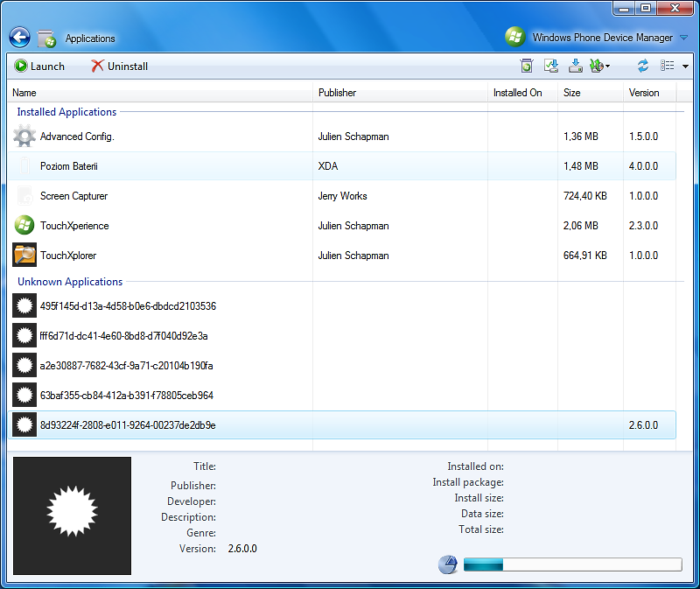Click the 664,91 KB size cell
Screen dimensions: 700x589
tap(584, 256)
